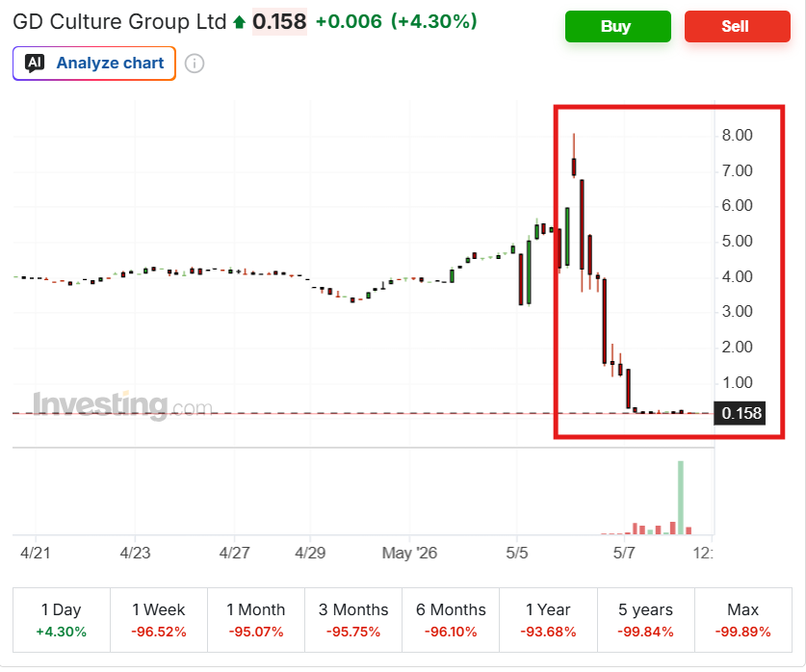Open the AI Analyze chart button
The height and width of the screenshot is (672, 806).
(x=94, y=64)
